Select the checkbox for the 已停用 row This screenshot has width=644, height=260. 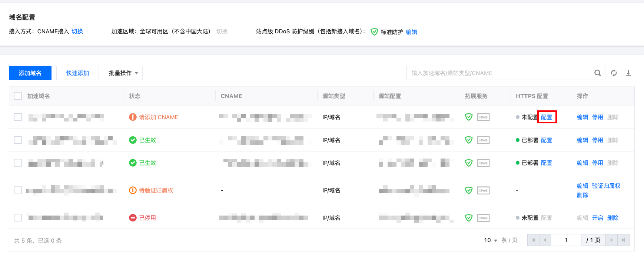[x=18, y=218]
